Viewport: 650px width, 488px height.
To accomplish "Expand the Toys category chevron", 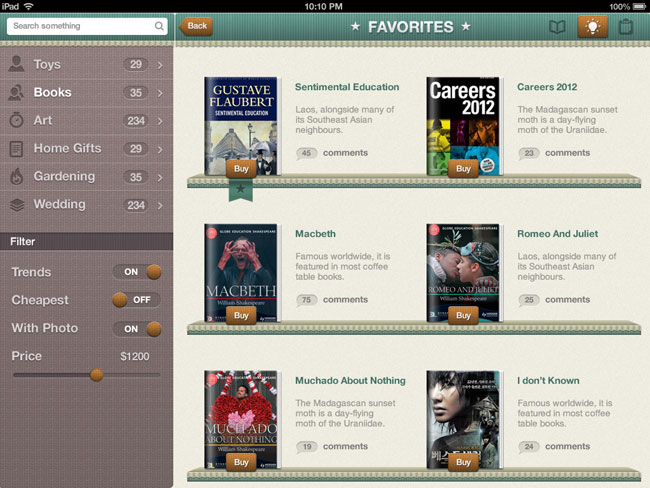I will pyautogui.click(x=160, y=65).
